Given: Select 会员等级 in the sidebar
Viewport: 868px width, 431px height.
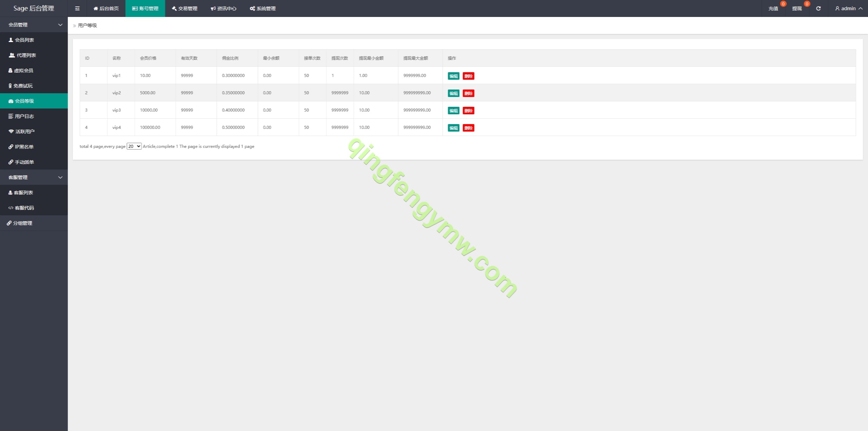Looking at the screenshot, I should coord(34,101).
